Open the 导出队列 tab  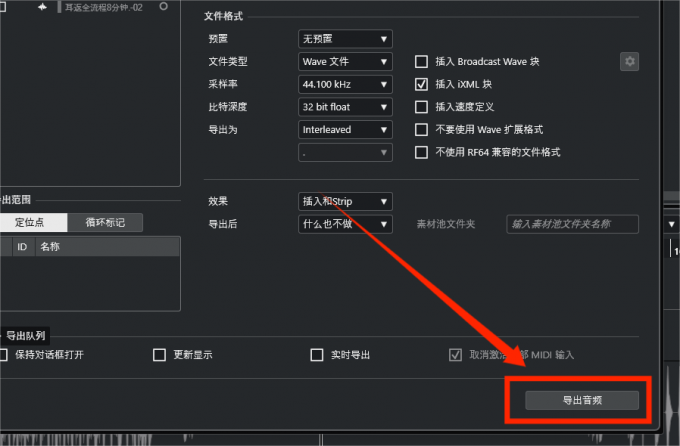point(25,335)
